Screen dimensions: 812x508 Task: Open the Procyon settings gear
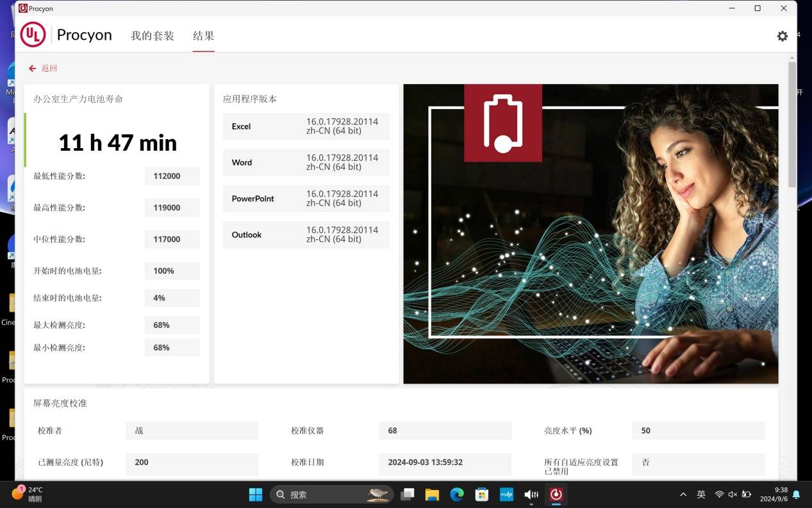click(782, 36)
